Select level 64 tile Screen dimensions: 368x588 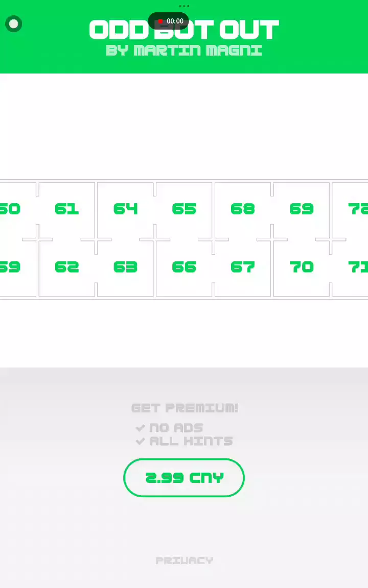125,209
